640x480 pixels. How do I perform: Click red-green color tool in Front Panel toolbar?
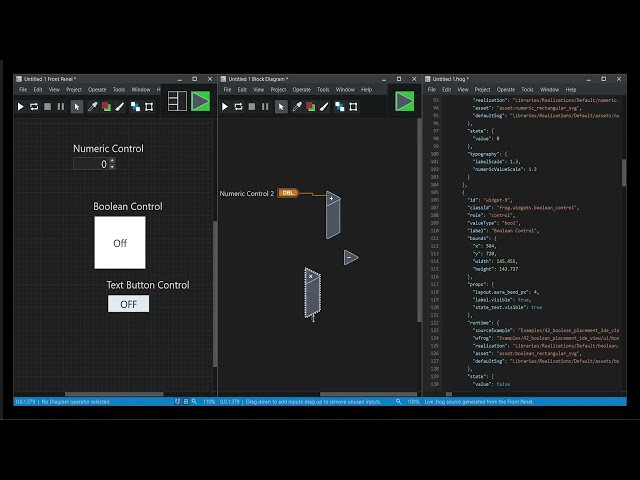(106, 107)
